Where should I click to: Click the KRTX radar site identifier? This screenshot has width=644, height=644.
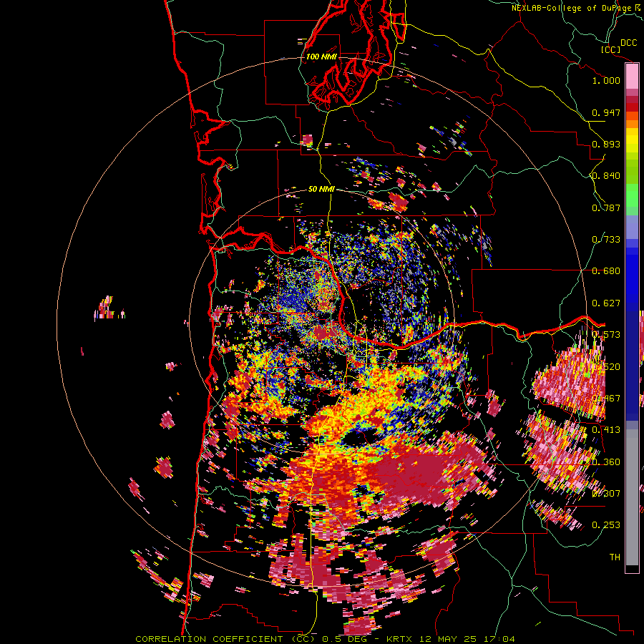pos(401,639)
